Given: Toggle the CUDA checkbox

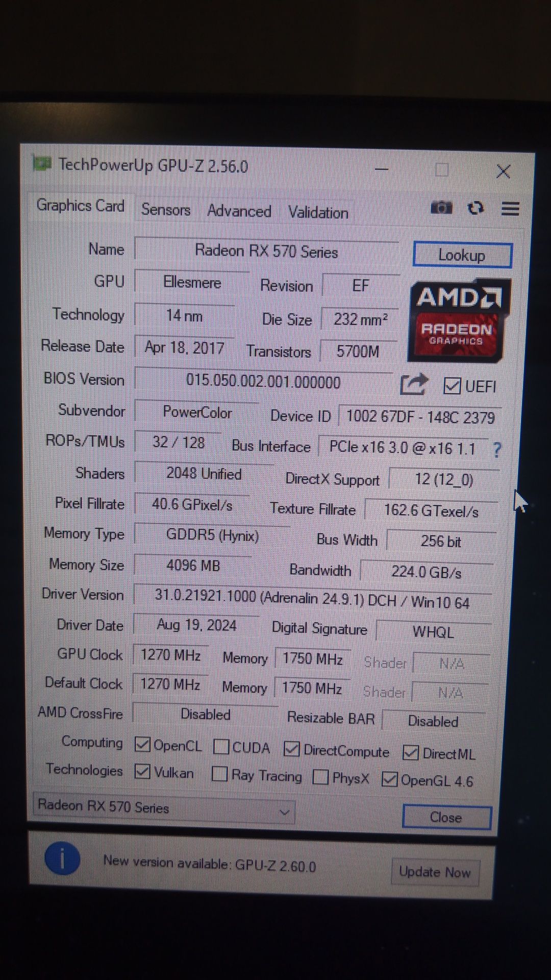Looking at the screenshot, I should point(221,747).
